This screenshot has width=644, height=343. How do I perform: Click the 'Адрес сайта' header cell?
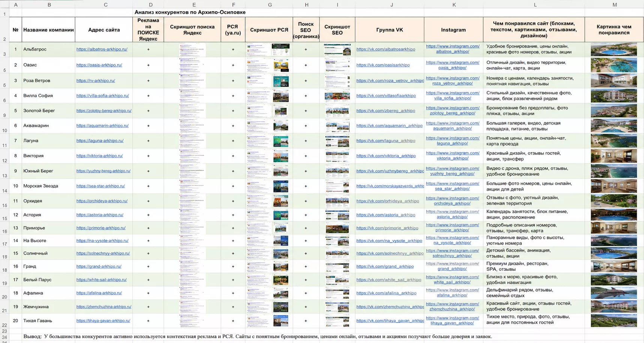[x=104, y=30]
